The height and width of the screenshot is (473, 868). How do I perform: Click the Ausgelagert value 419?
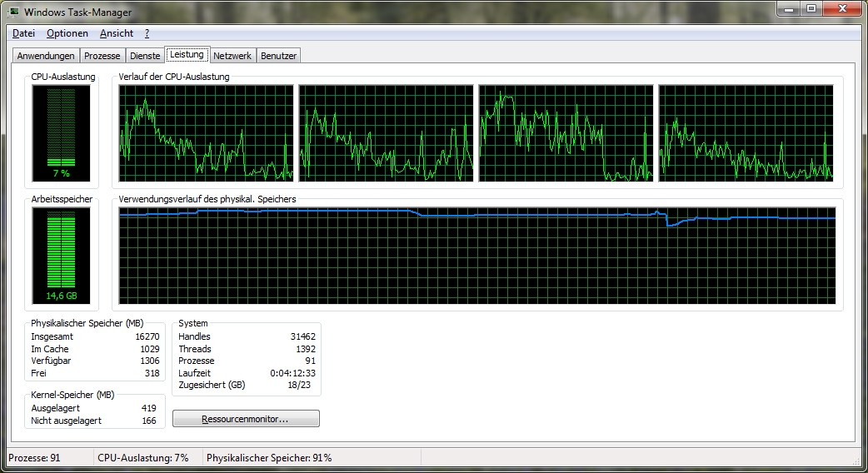[149, 408]
